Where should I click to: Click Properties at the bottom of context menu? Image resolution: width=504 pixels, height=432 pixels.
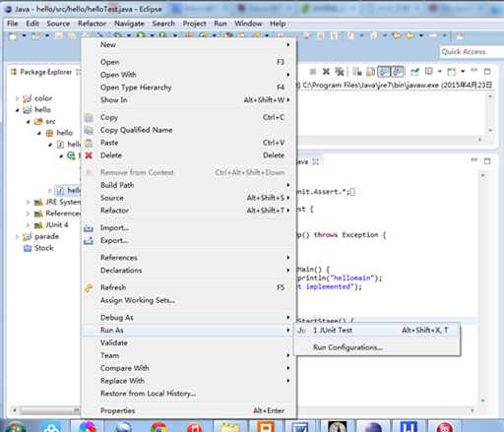(x=189, y=410)
